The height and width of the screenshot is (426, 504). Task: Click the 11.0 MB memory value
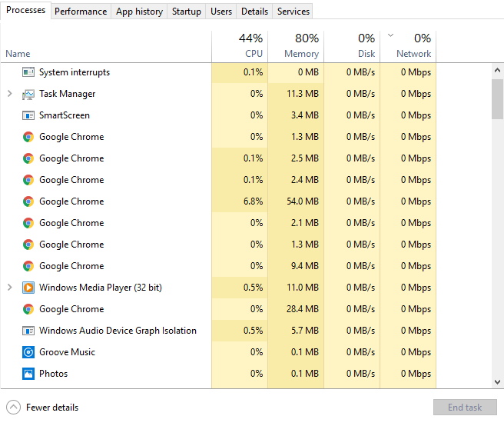point(303,288)
